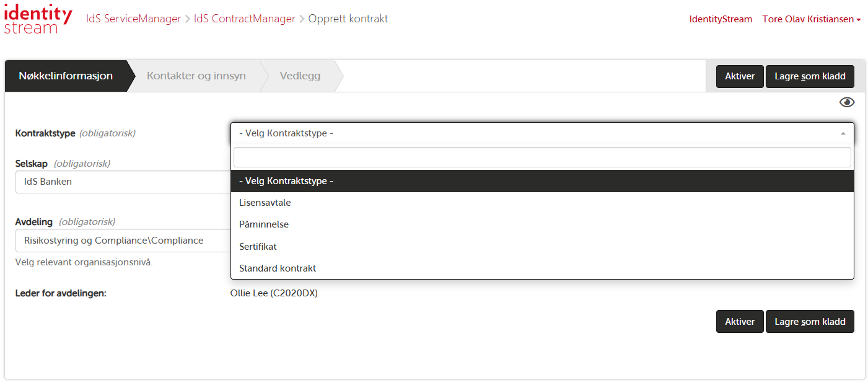Go to the Nøkkelinformasjon tab

(66, 76)
